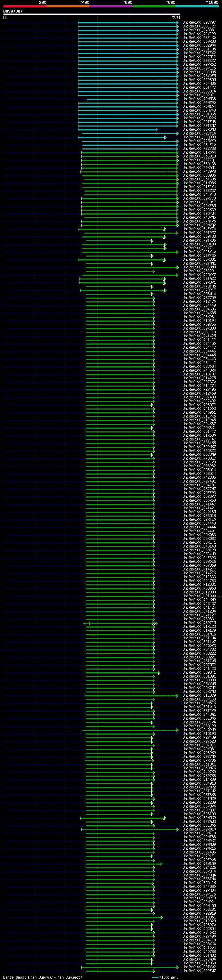Click the UniRef100_A7QPI7 label
The height and width of the screenshot is (980, 222).
click(x=199, y=290)
